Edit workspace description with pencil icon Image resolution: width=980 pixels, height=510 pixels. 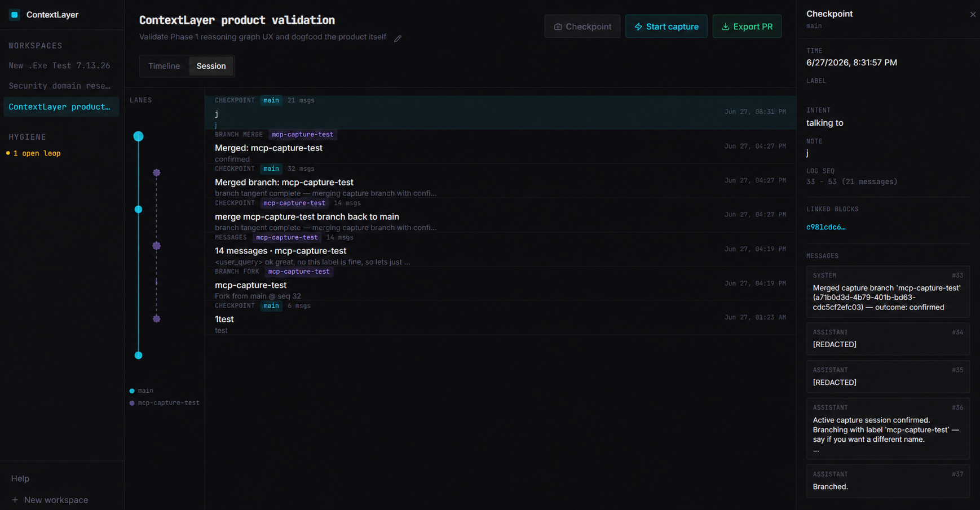(398, 38)
